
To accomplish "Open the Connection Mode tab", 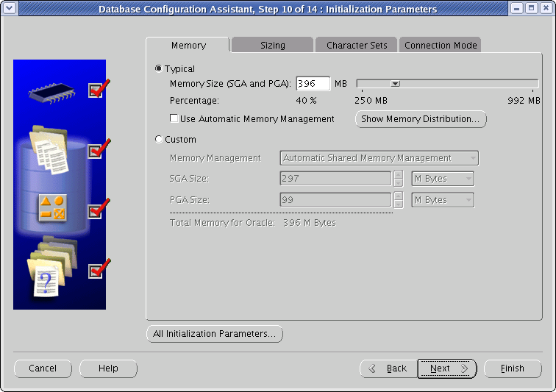I will click(441, 45).
